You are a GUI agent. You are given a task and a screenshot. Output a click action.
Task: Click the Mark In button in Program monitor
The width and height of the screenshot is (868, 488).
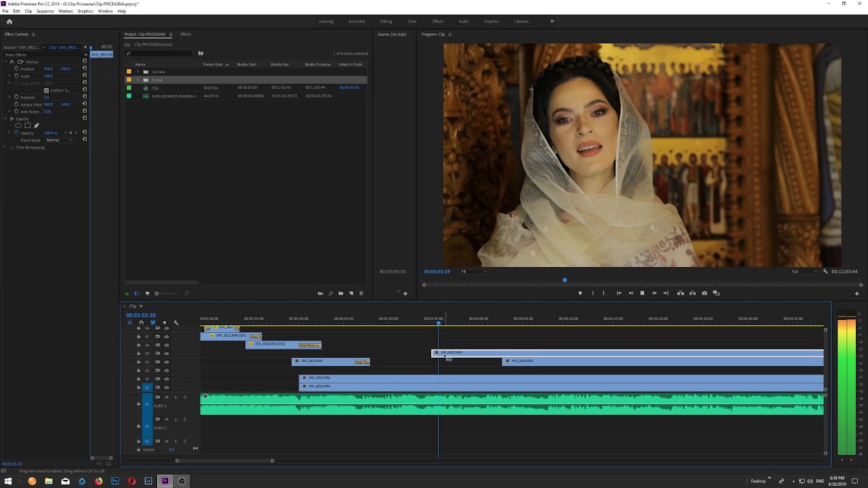[593, 293]
